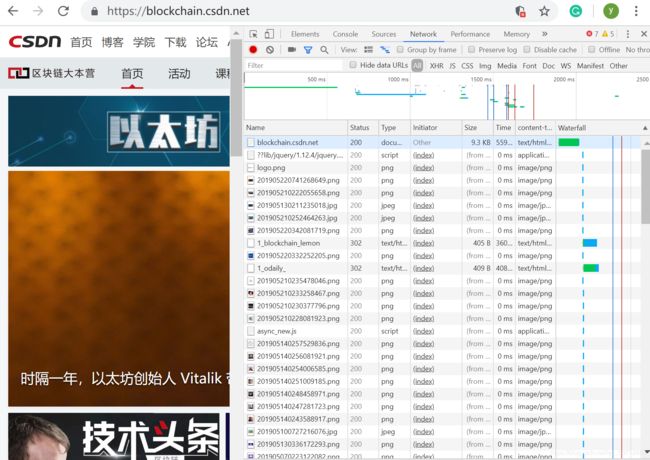Click the request list vertical scrollbar
650x460 pixels.
tap(645, 186)
